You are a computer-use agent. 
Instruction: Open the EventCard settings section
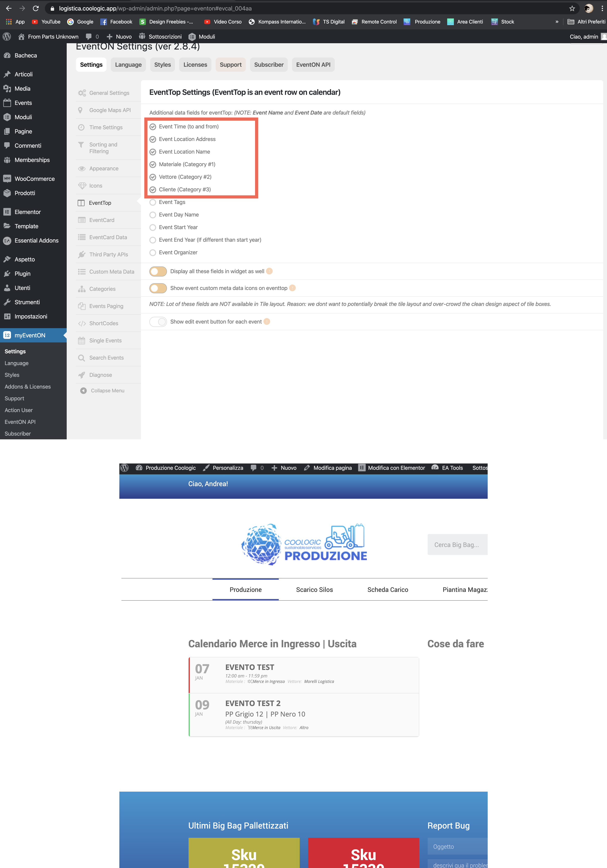[x=102, y=220]
